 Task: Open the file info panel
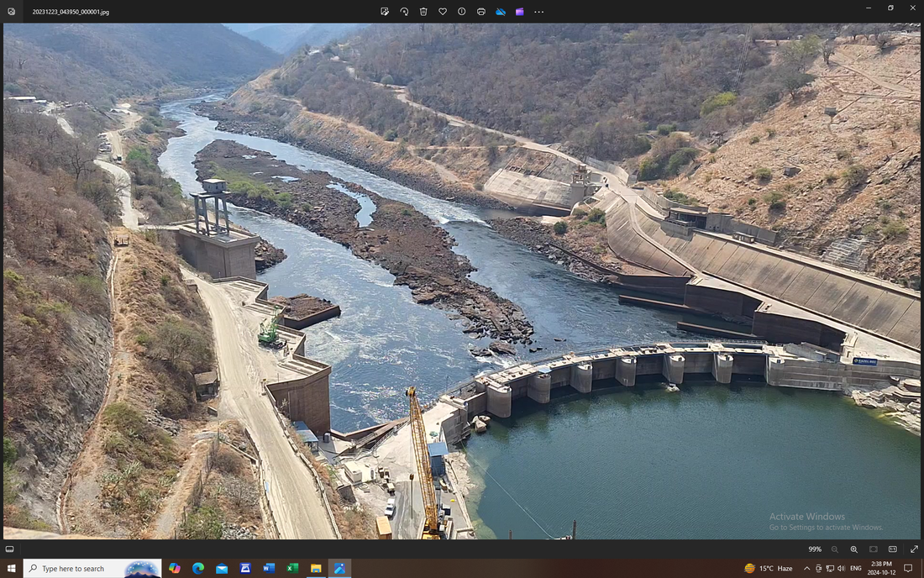(461, 11)
